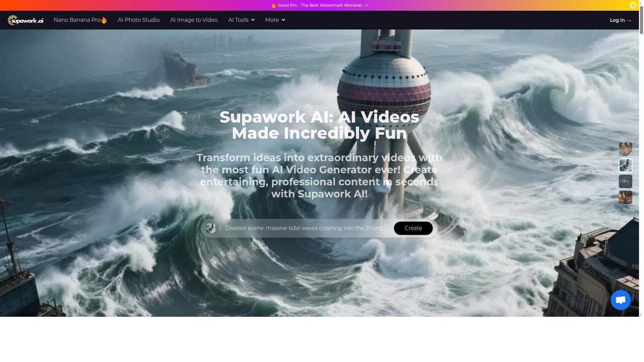Open the blue chat support bubble
644x362 pixels.
[x=621, y=300]
